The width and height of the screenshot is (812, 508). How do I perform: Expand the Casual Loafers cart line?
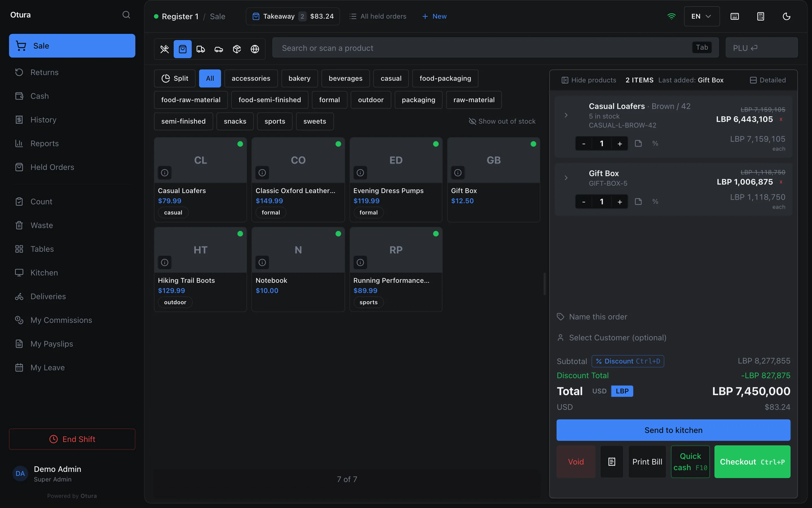tap(566, 115)
